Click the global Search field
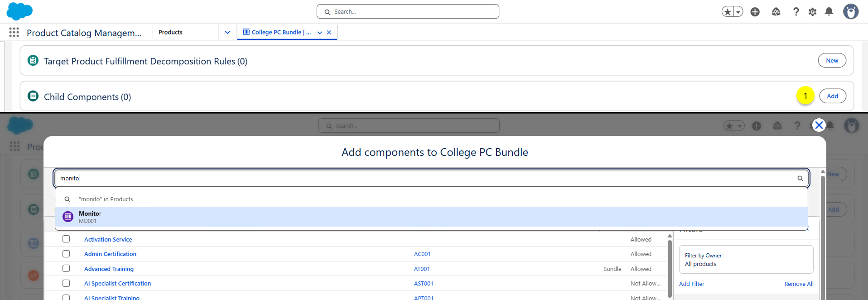868x300 pixels. click(408, 12)
